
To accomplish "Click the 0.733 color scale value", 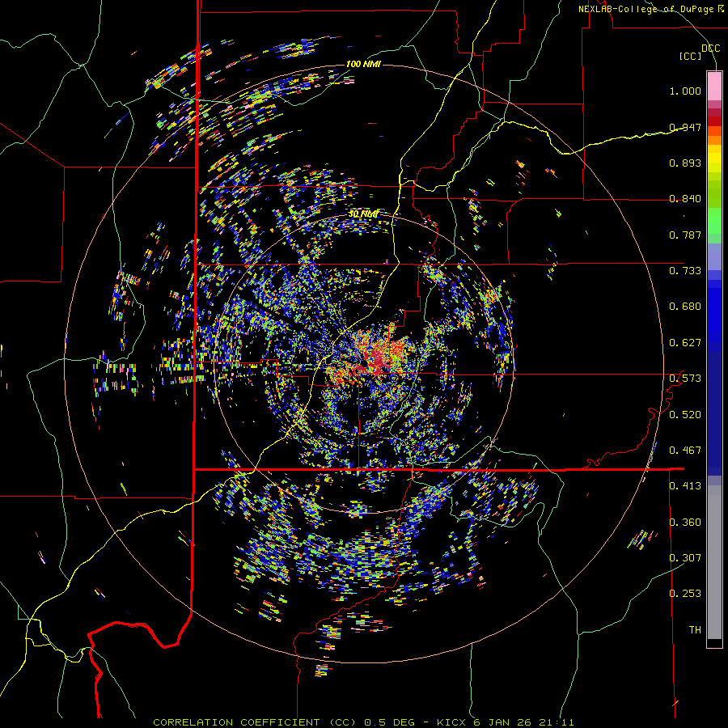I will [x=685, y=271].
